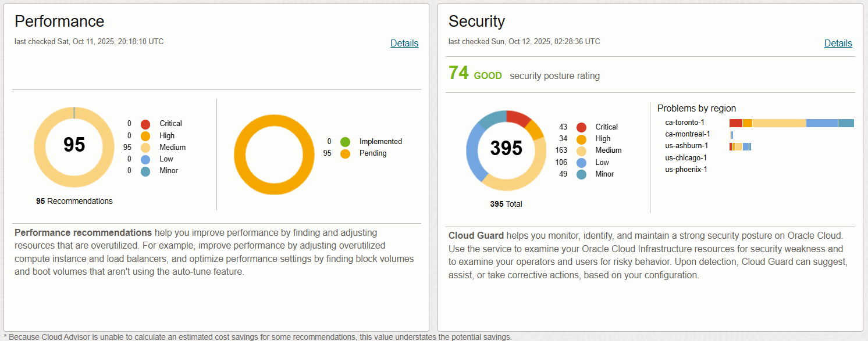Click the 74 GOOD security posture rating

(x=475, y=74)
